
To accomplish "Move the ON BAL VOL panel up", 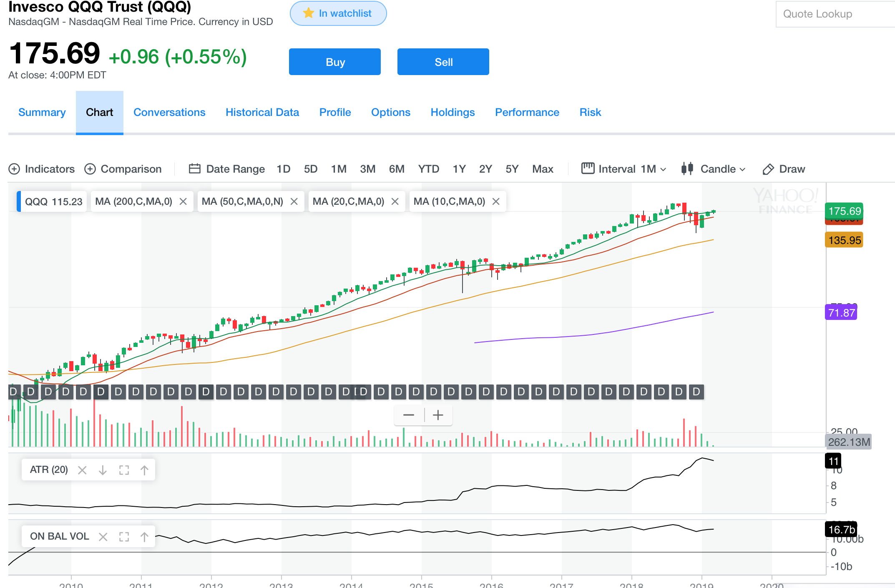I will [x=144, y=537].
